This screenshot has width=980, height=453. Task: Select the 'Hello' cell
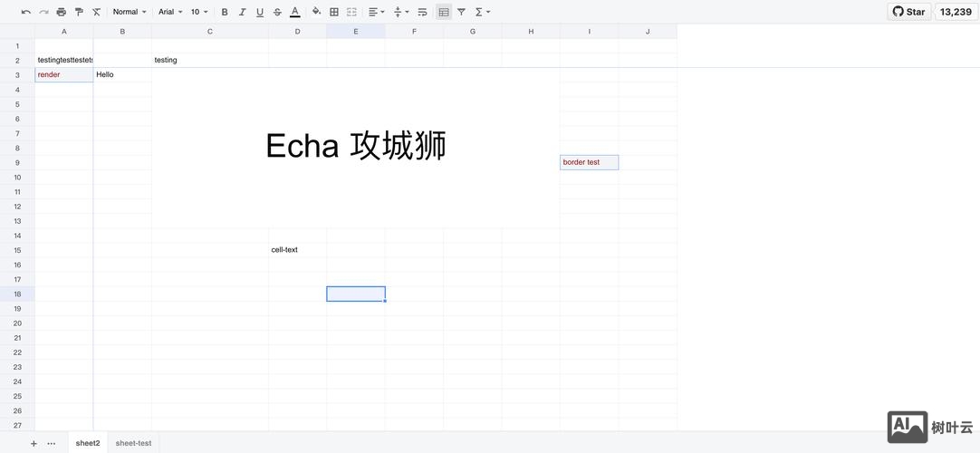pos(122,75)
